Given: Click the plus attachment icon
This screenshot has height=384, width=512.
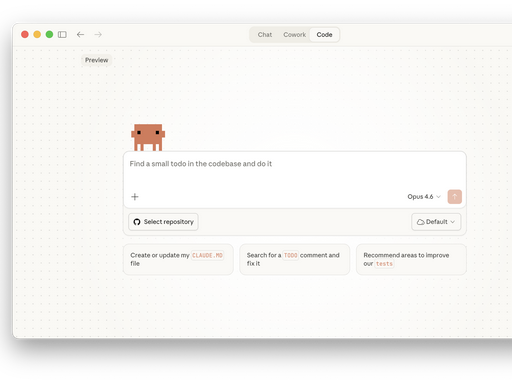Looking at the screenshot, I should tap(135, 197).
